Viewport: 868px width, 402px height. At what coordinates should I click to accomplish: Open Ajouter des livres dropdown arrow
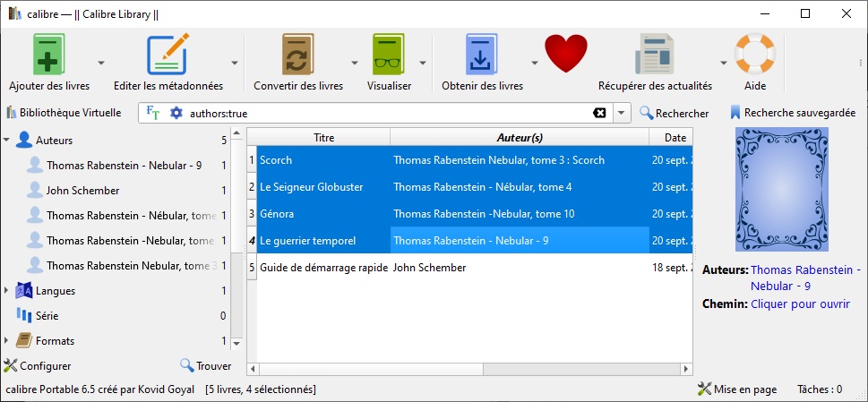click(101, 64)
